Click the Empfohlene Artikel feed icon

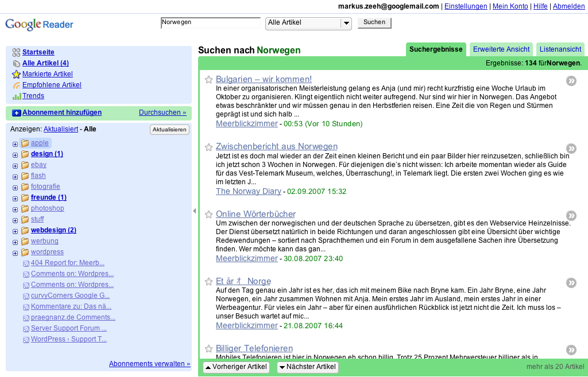16,85
